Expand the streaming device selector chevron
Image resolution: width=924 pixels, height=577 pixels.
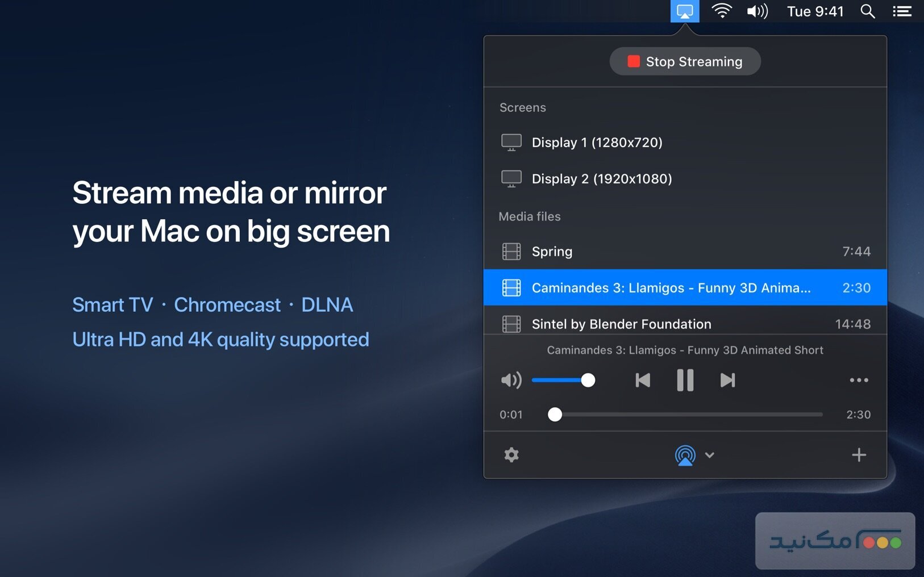tap(710, 455)
